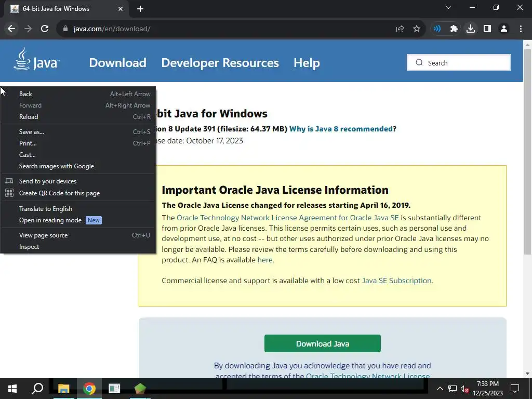
Task: Open the newspaper-like app in taskbar
Action: click(x=114, y=389)
